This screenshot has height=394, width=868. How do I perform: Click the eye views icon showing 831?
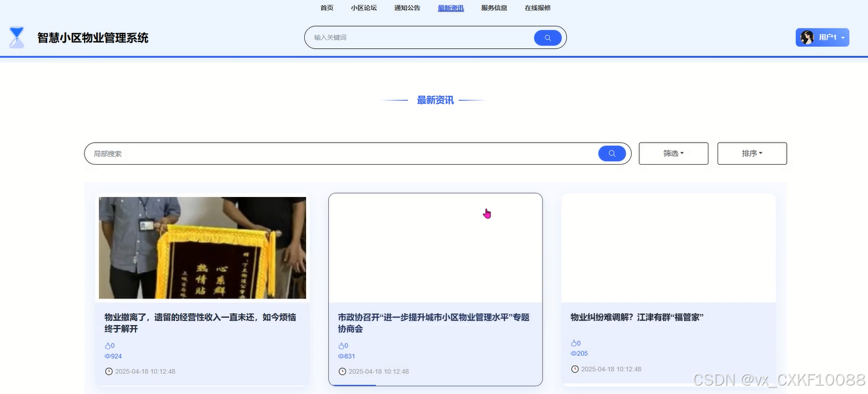click(341, 356)
